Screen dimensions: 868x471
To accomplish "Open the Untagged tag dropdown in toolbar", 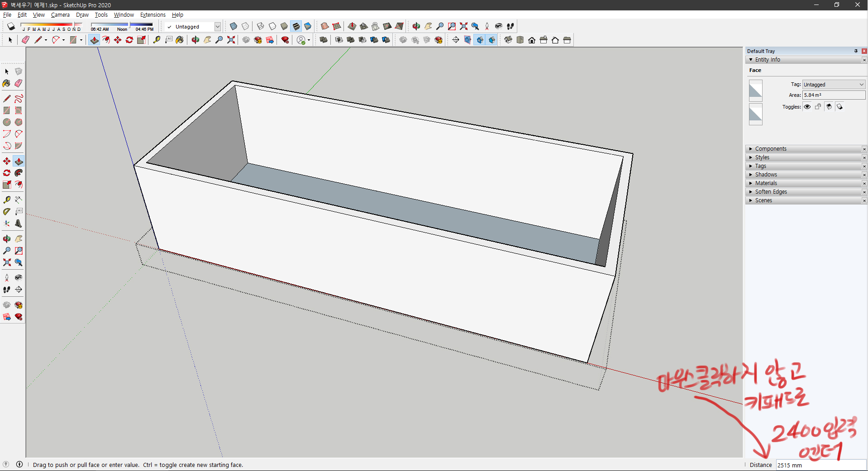I will point(217,27).
